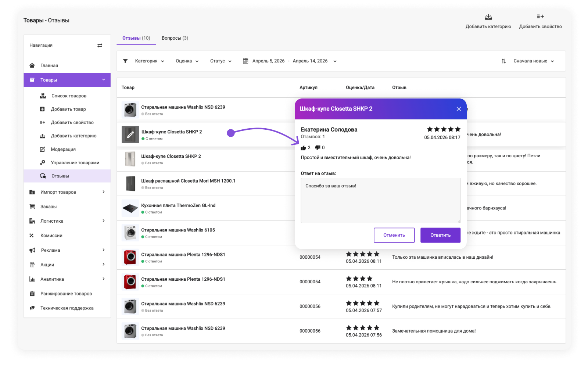Click the thumbs down icon in review popup

(x=318, y=148)
